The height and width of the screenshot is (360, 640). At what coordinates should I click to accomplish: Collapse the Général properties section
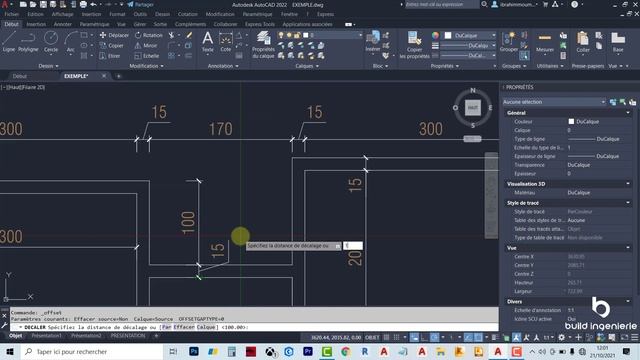click(628, 113)
